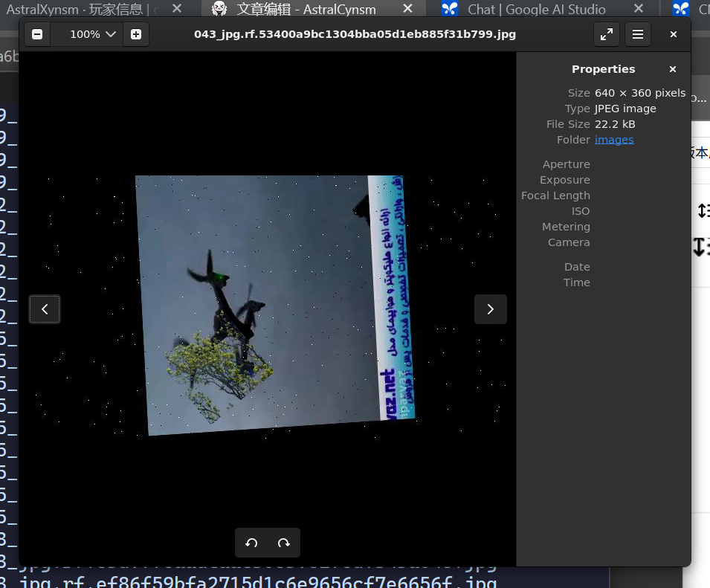Close the image viewer window
This screenshot has height=588, width=710.
674,35
